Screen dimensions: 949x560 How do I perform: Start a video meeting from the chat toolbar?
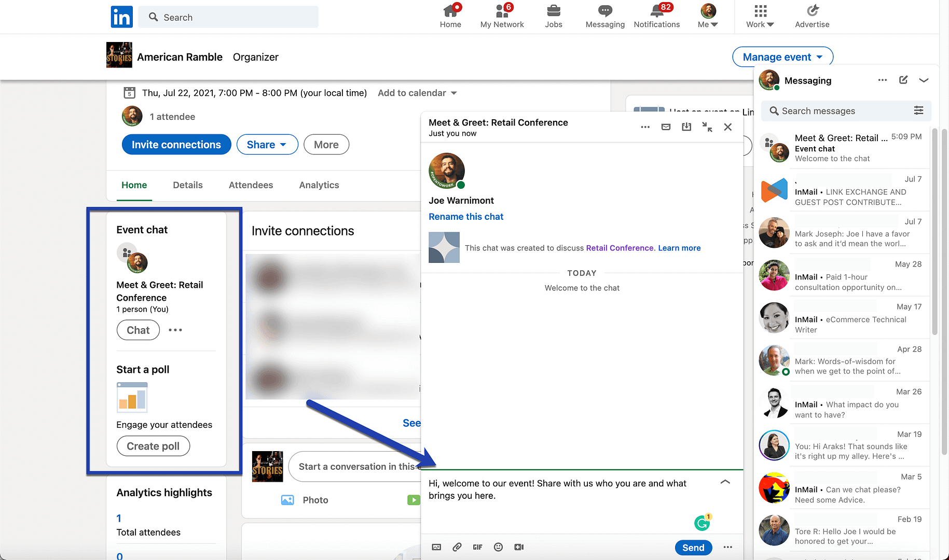[519, 547]
